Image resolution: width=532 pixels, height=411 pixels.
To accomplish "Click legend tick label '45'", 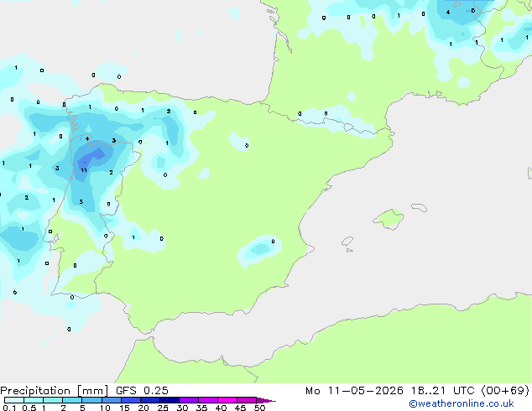I will tap(240, 408).
